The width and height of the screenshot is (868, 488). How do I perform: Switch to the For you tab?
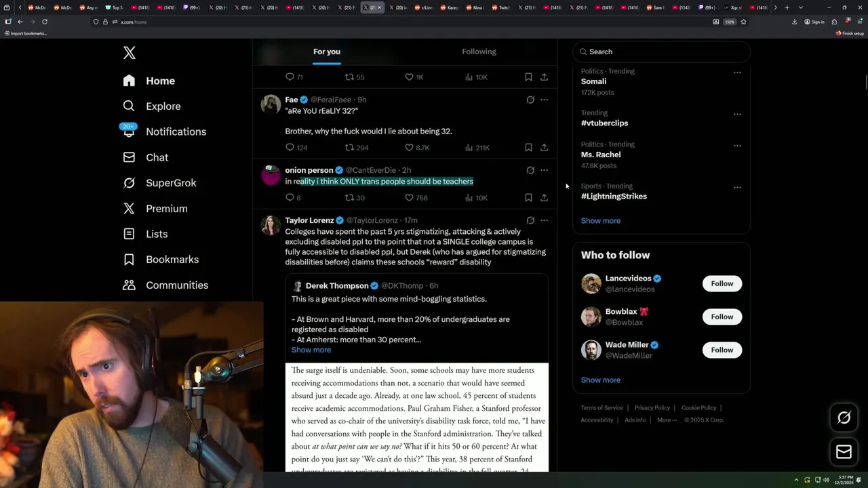[327, 52]
